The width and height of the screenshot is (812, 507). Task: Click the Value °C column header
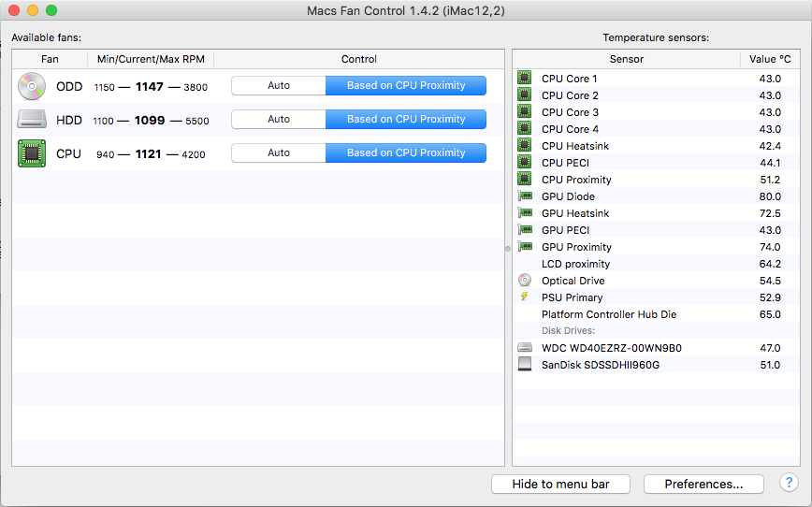(771, 59)
